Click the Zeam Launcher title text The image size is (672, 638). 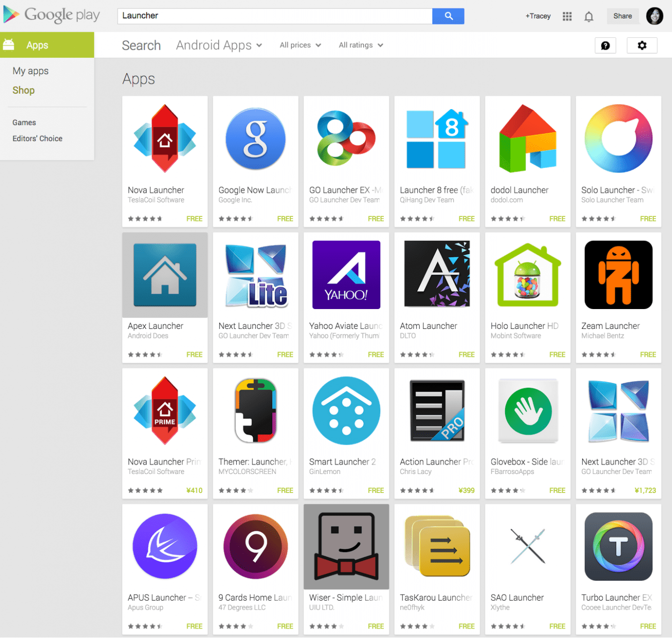point(611,326)
